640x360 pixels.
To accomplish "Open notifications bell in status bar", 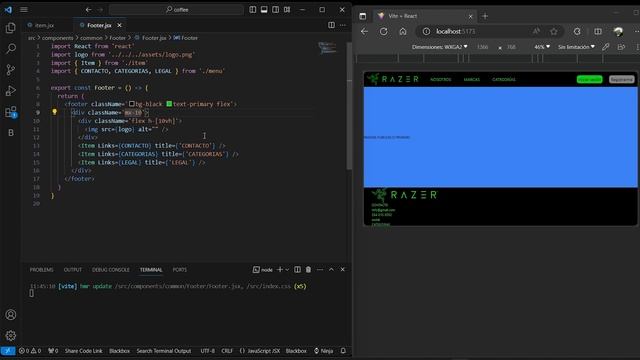I will tap(343, 351).
